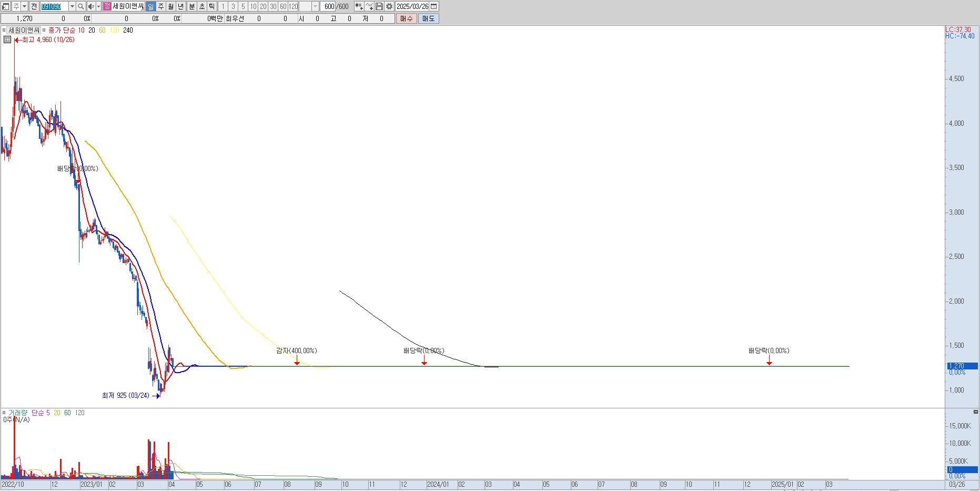Select second 초 chart period
This screenshot has width=980, height=491.
click(202, 6)
